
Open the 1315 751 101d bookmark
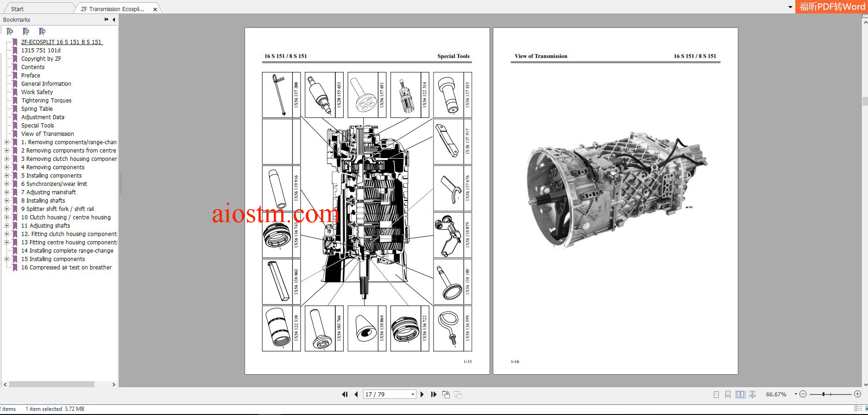tap(41, 51)
